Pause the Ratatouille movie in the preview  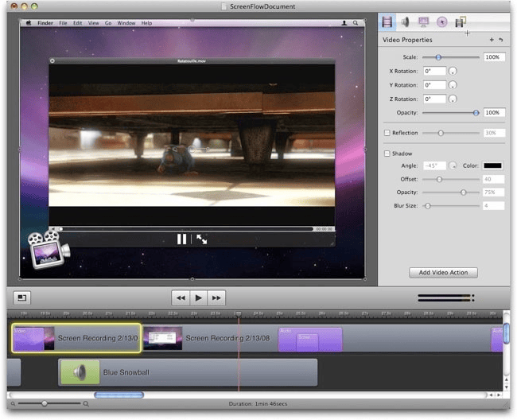click(x=181, y=239)
